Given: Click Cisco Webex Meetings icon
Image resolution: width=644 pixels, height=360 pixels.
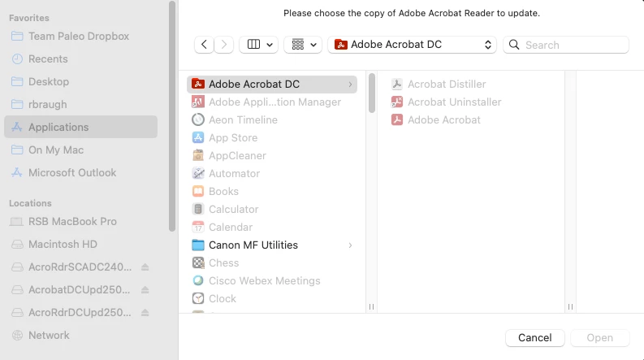Looking at the screenshot, I should click(198, 280).
